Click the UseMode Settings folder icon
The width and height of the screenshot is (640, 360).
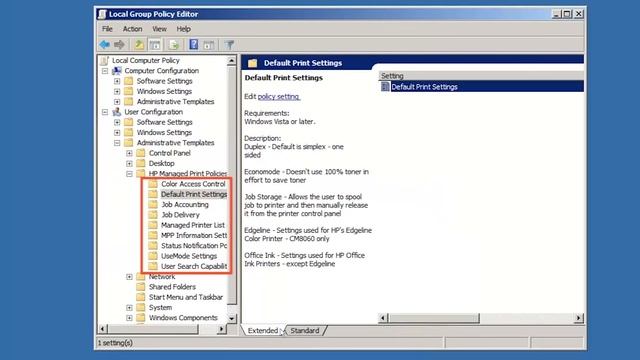pos(153,256)
